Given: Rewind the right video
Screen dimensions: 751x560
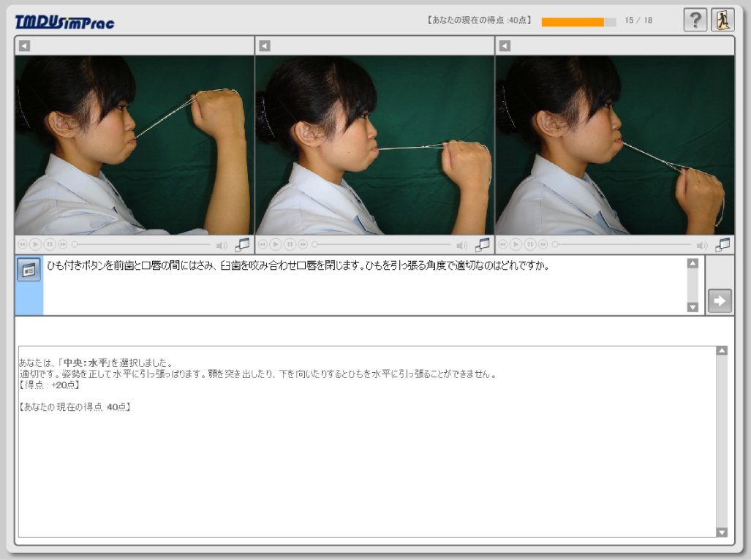Looking at the screenshot, I should point(502,244).
